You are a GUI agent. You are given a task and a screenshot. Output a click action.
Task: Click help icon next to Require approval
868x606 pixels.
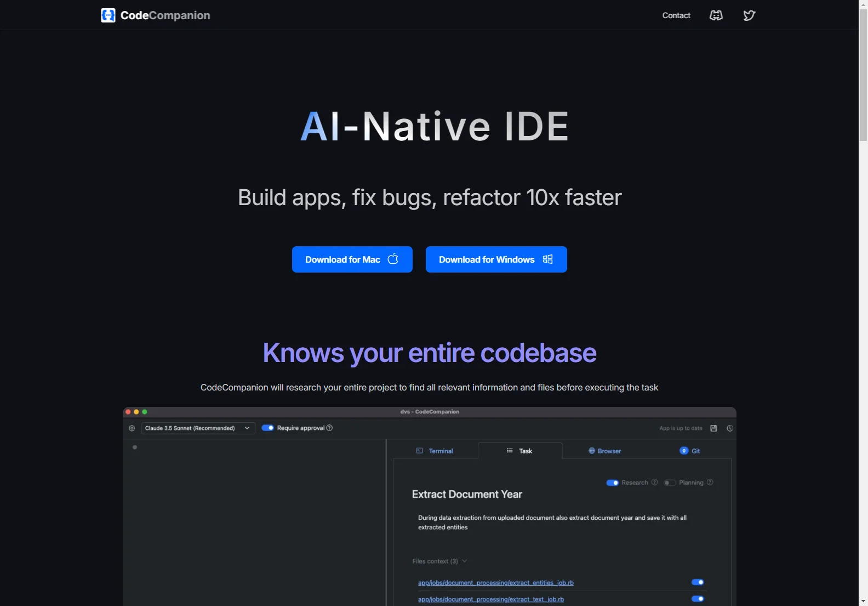coord(329,428)
